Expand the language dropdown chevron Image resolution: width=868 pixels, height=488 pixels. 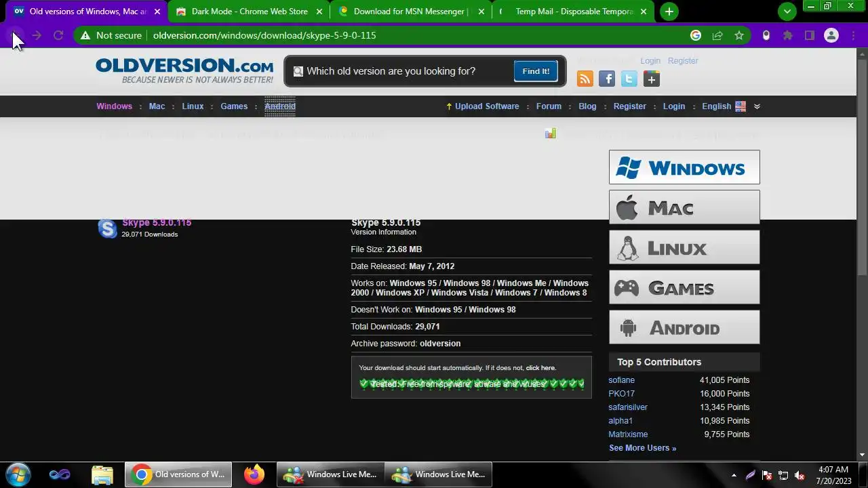[x=757, y=106]
